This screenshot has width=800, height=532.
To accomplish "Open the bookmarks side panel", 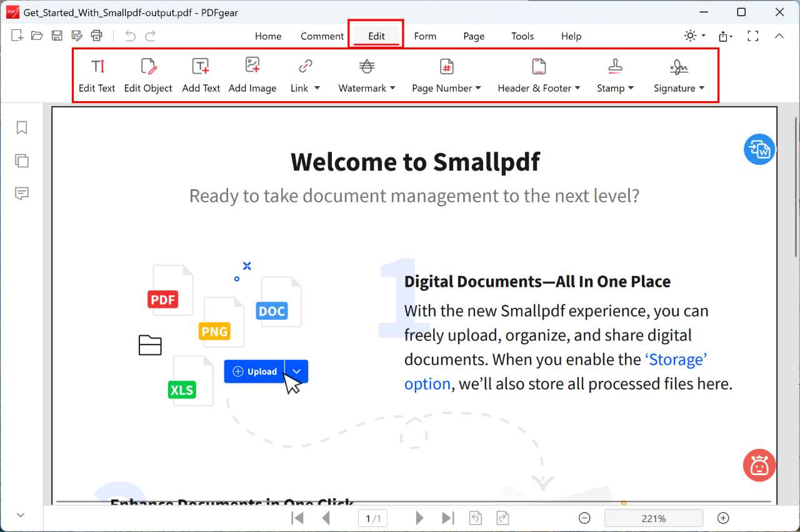I will click(x=22, y=128).
